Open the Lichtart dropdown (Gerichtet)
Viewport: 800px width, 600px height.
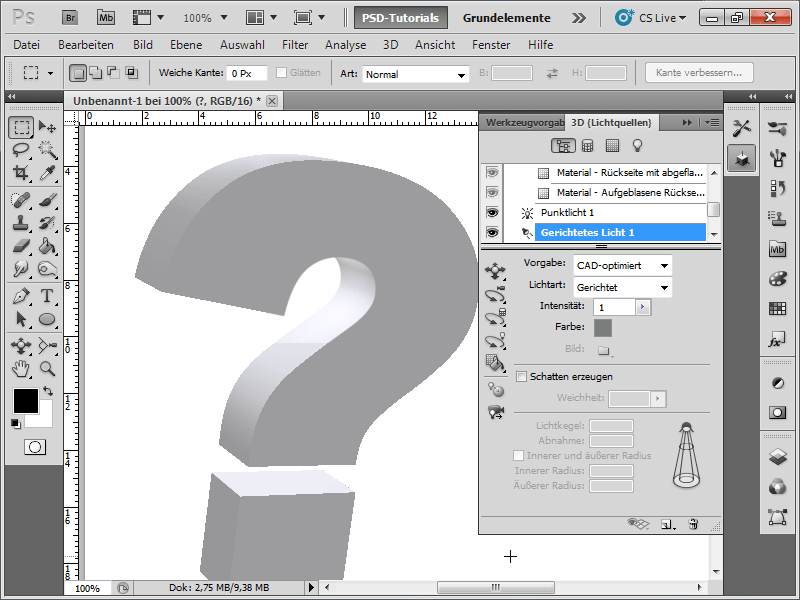click(x=622, y=288)
